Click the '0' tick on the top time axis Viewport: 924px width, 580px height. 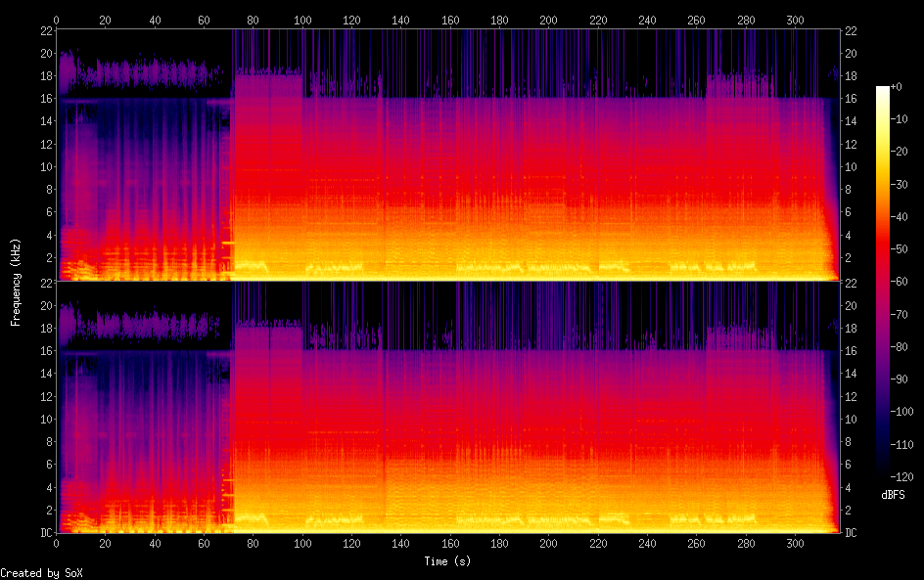click(x=57, y=20)
